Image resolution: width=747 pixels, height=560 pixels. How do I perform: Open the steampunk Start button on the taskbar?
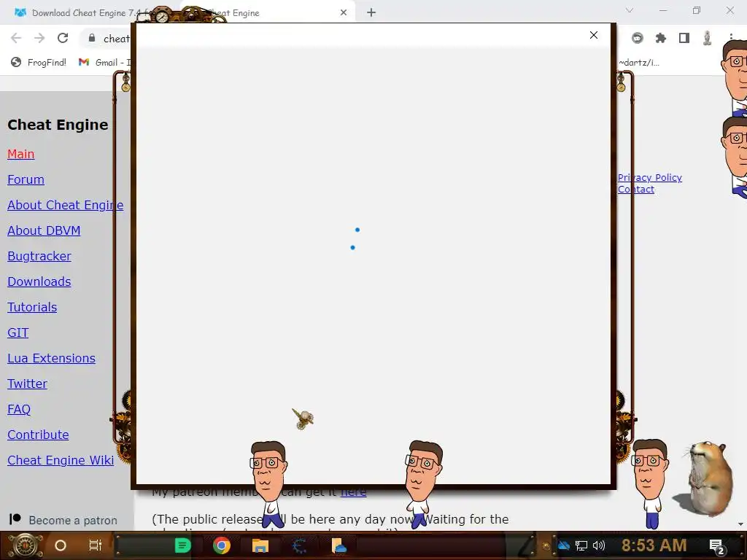[25, 545]
